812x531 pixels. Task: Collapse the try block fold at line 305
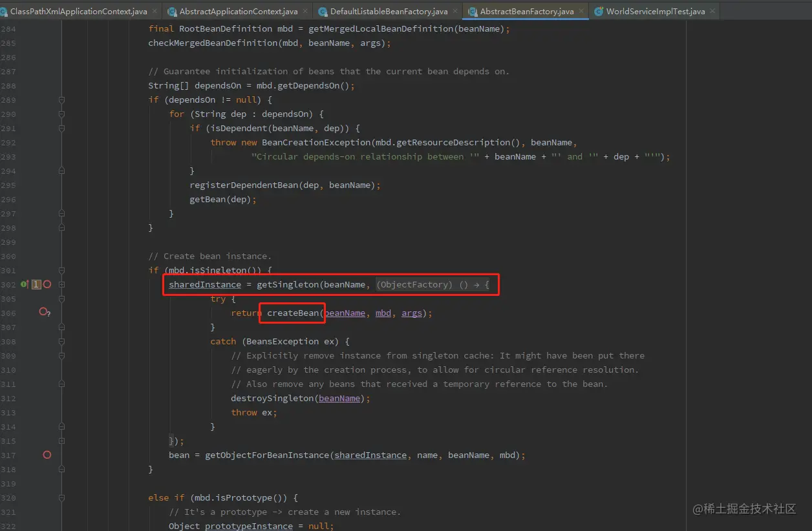point(61,298)
